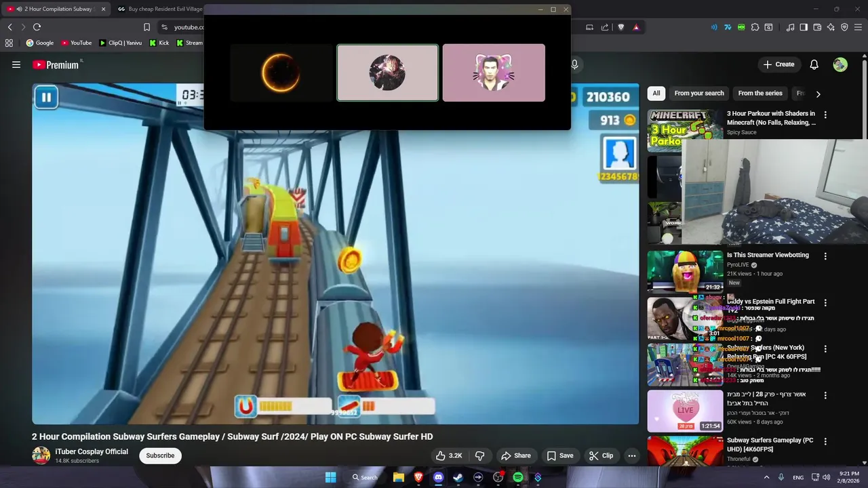
Task: Click the screen cast icon in address bar
Action: 589,27
